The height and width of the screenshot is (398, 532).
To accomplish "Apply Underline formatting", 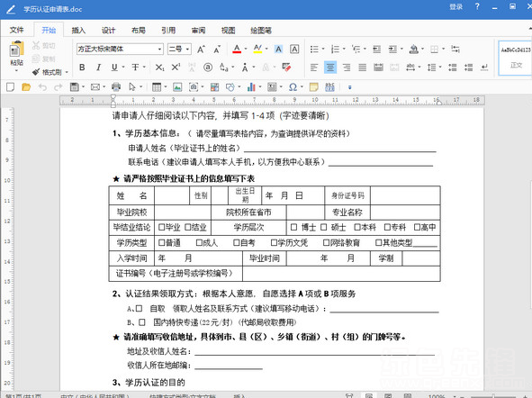I will (114, 68).
